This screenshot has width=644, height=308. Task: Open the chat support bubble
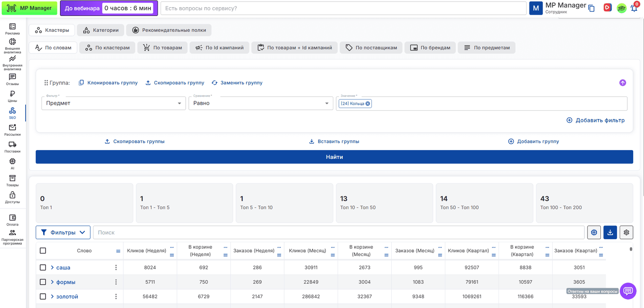coord(628,291)
